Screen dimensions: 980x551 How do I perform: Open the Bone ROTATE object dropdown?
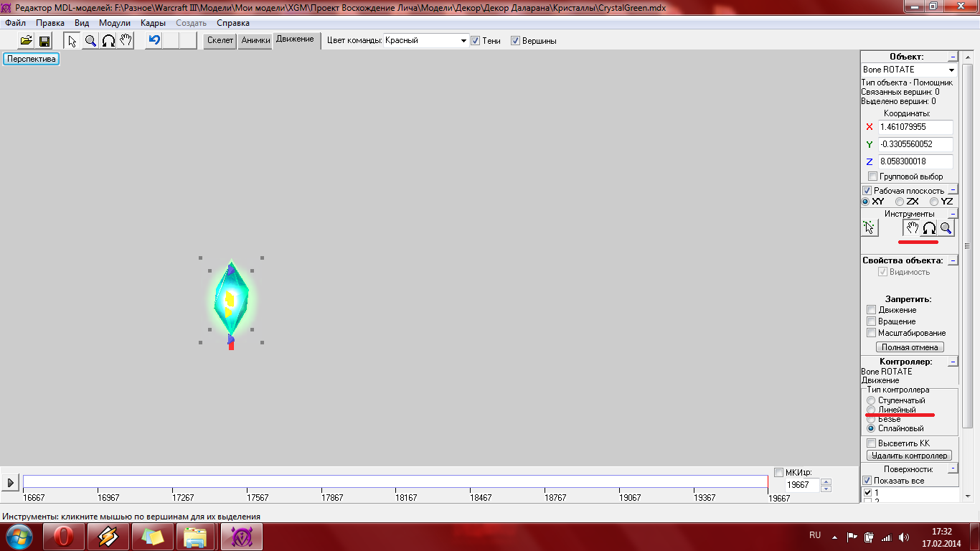tap(909, 70)
